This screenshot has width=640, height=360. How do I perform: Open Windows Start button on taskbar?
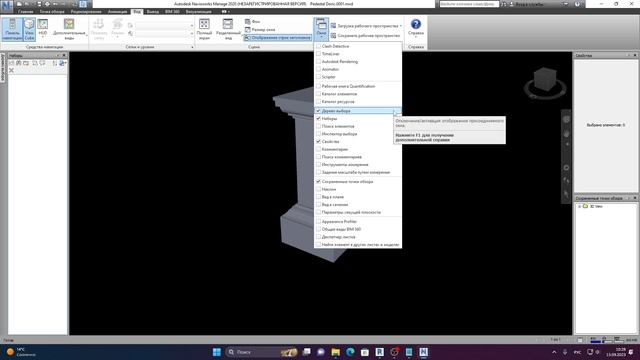coord(217,352)
